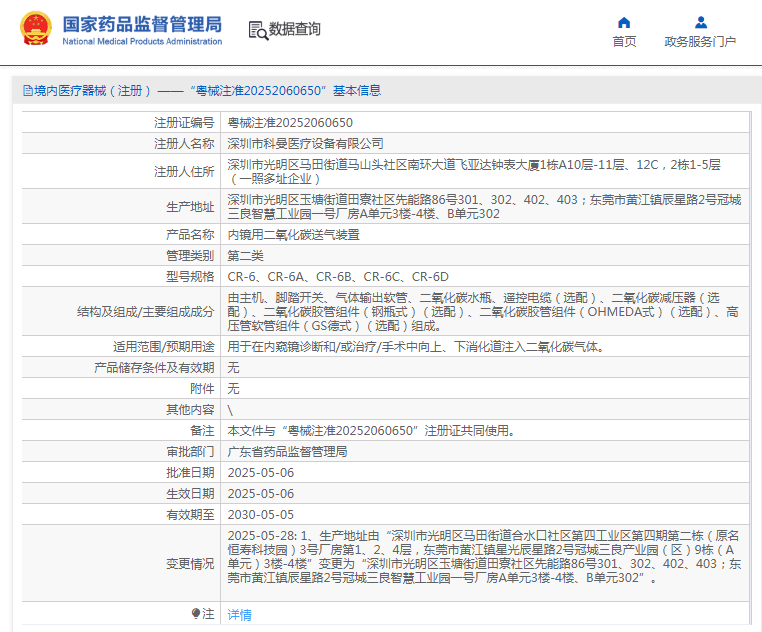Image resolution: width=762 pixels, height=632 pixels.
Task: Select approving department 广东省药品监督管理局
Action: tap(288, 452)
